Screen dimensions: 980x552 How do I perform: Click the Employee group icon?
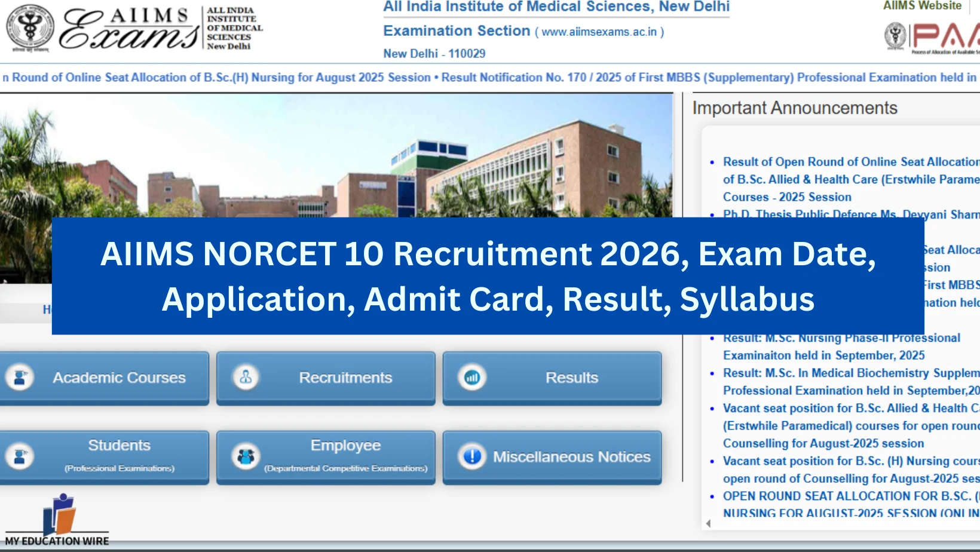click(246, 457)
